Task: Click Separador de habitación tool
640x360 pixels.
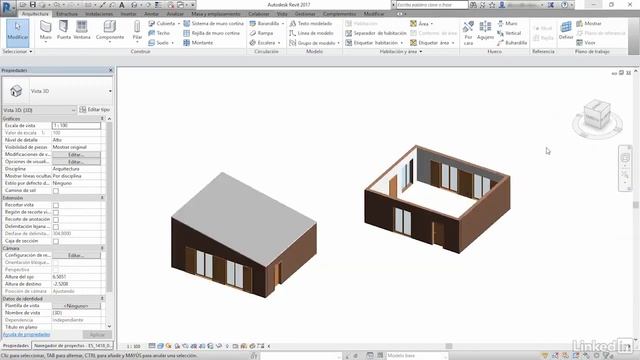Action: [x=376, y=33]
